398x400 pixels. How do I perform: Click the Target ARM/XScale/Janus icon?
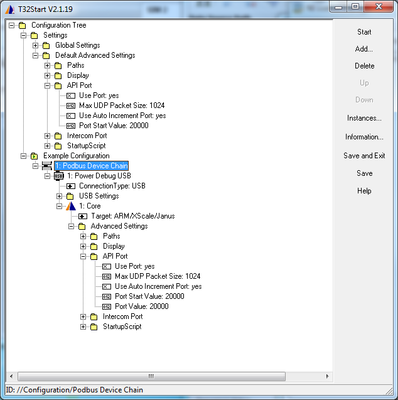coord(83,216)
